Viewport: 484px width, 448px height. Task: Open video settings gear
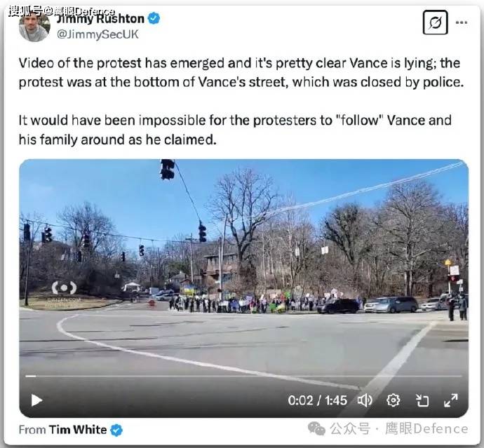point(394,400)
